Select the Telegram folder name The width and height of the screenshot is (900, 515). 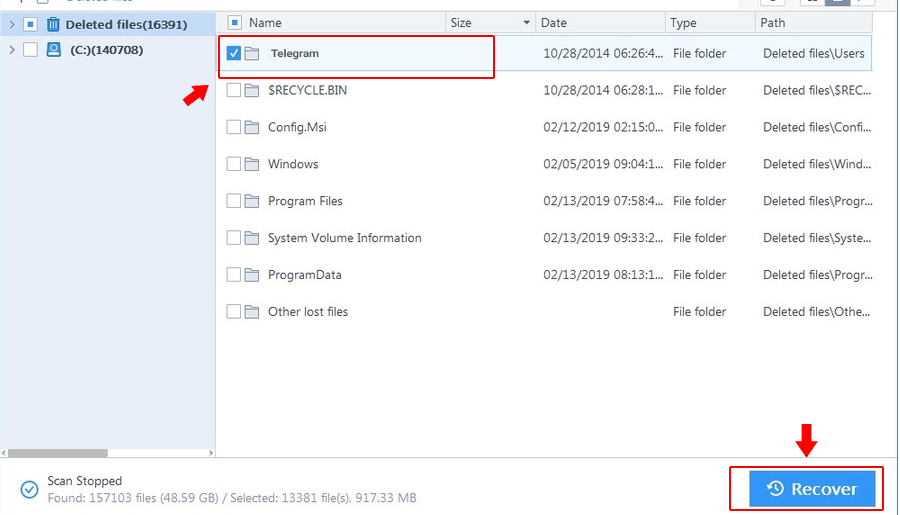[x=294, y=53]
